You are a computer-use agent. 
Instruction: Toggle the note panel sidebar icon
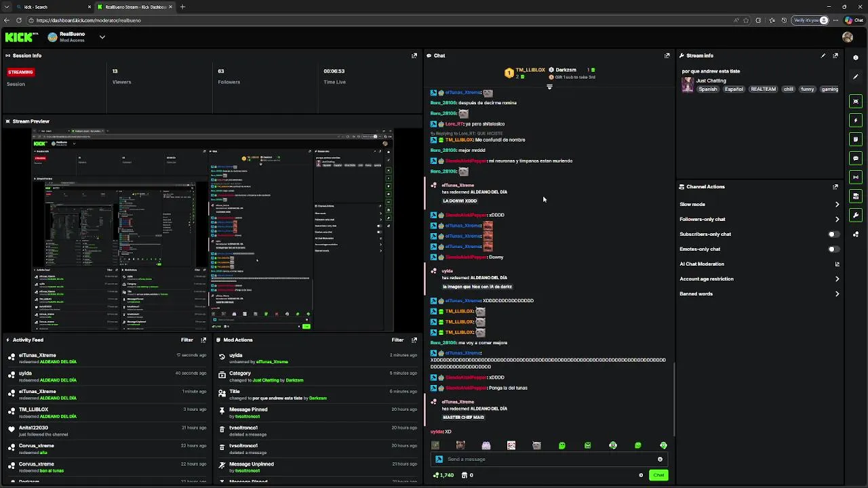pos(856,139)
